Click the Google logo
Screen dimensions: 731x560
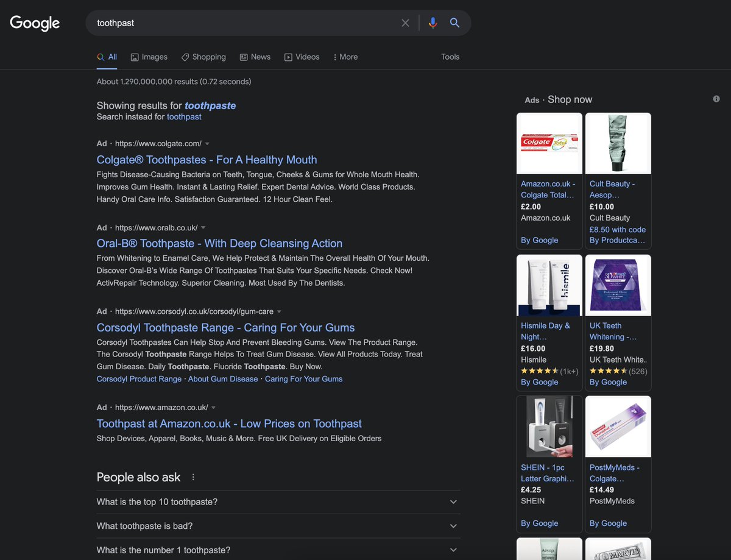point(35,23)
